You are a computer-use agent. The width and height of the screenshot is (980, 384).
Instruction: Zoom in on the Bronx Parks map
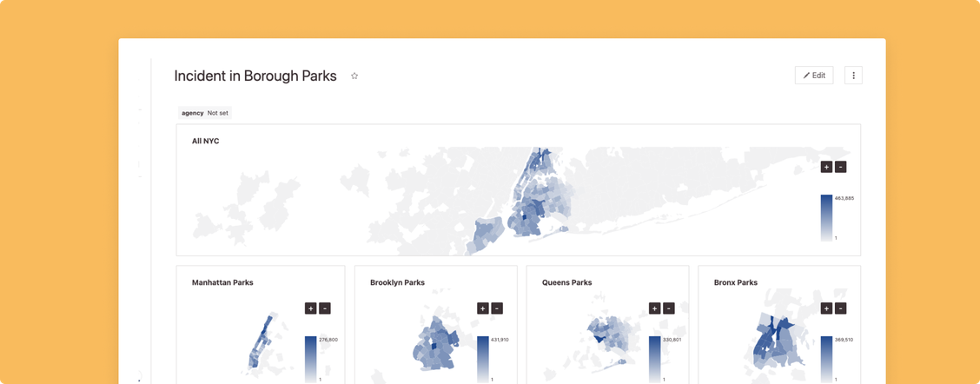tap(826, 308)
